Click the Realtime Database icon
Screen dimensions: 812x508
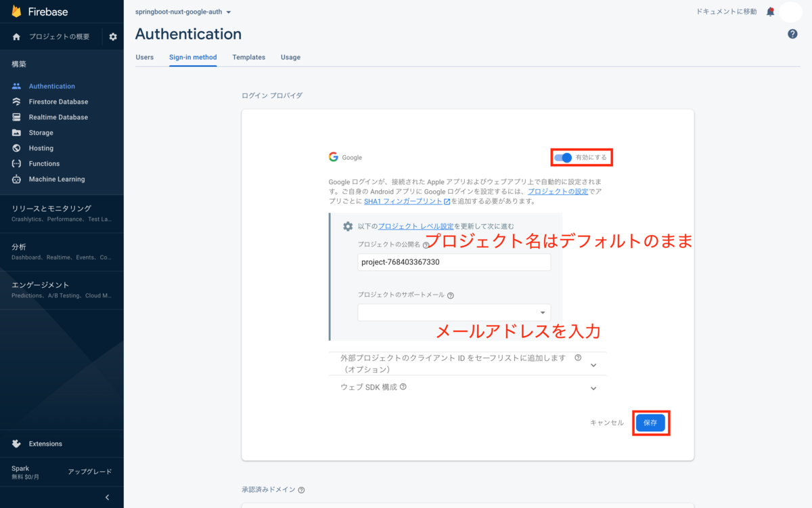[x=16, y=117]
